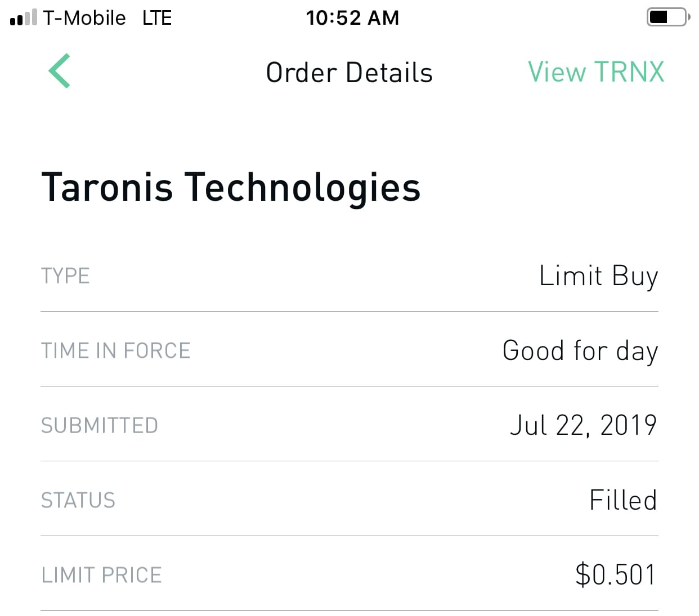
Task: Tap the 10:52 AM clock
Action: [352, 18]
